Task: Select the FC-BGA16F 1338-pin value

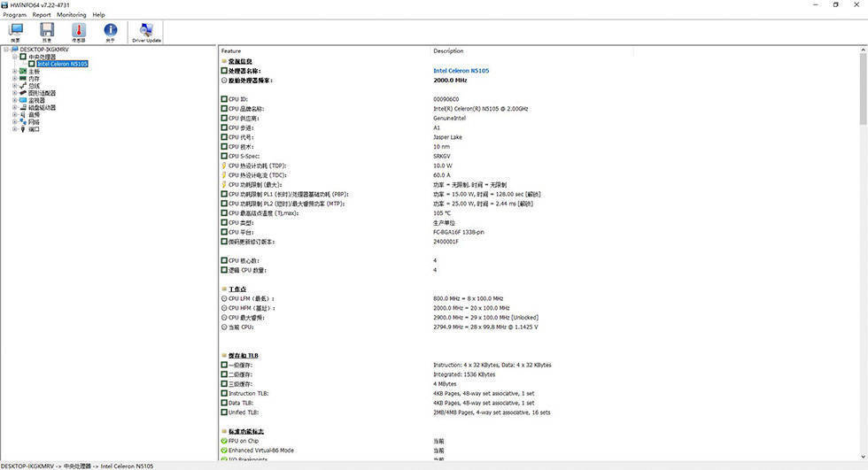Action: point(459,232)
